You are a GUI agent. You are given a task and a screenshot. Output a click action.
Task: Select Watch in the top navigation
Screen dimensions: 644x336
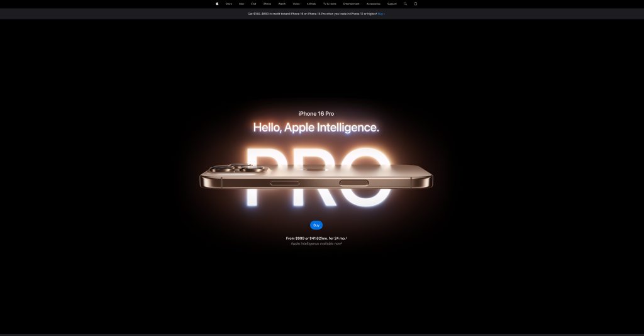[x=282, y=4]
